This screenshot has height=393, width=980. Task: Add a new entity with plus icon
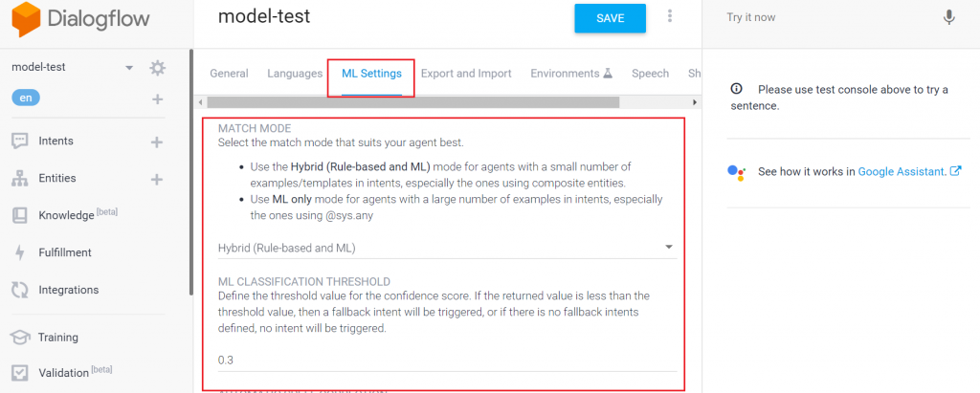[x=158, y=179]
